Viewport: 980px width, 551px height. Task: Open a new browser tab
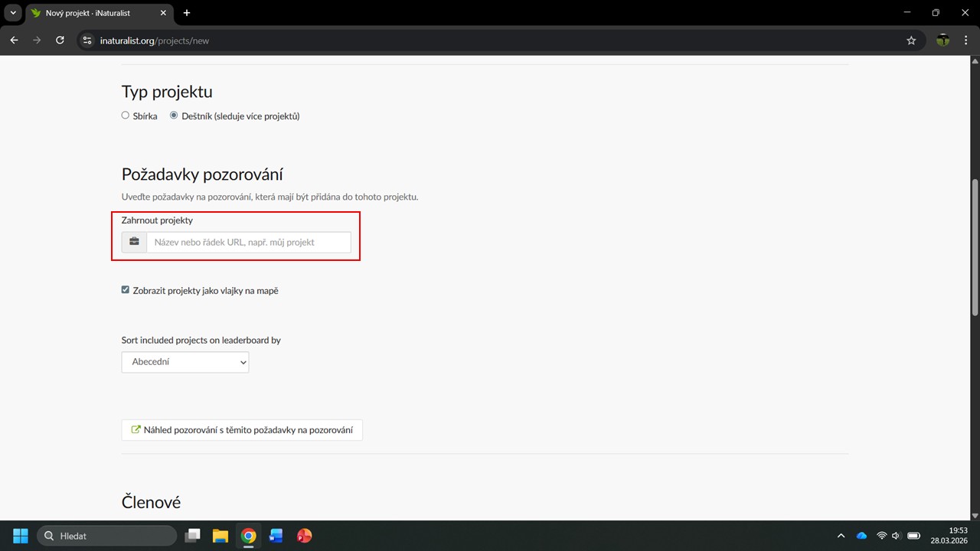(187, 13)
